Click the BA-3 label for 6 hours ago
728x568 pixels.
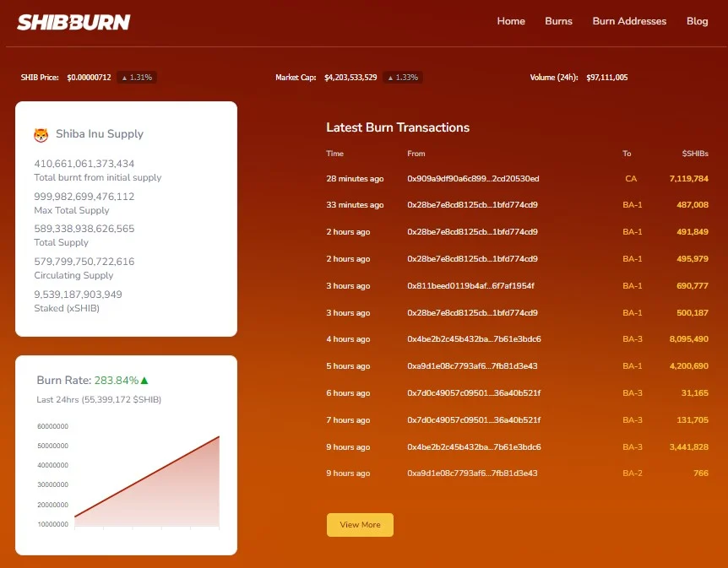[x=633, y=393]
